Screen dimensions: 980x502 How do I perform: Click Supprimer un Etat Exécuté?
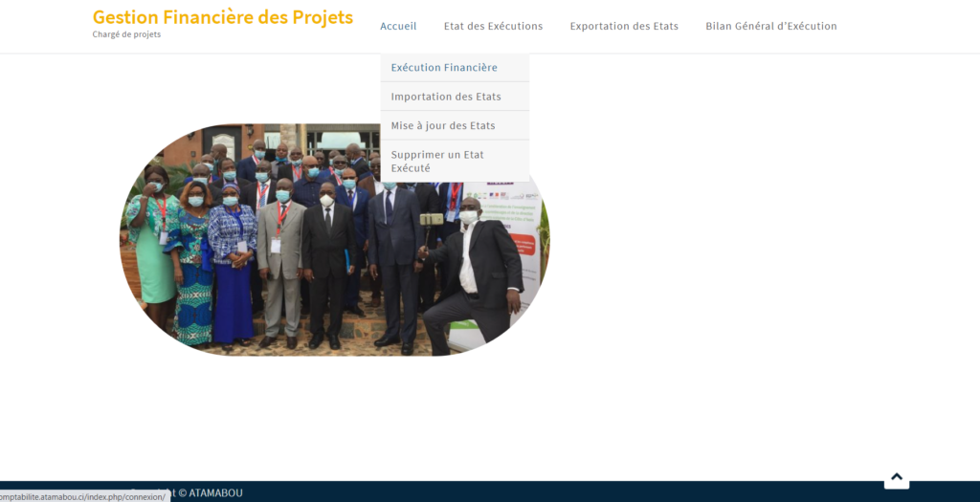coord(437,161)
